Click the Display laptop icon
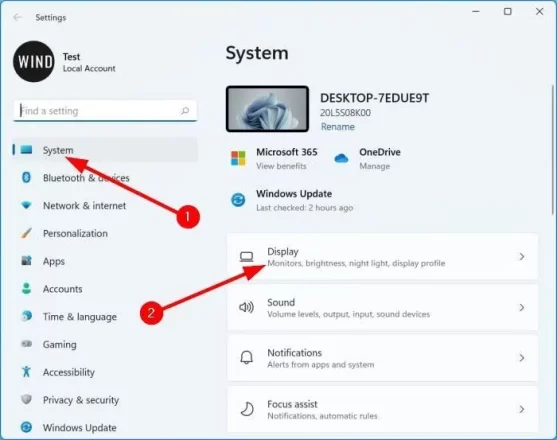Viewport: 557px width, 440px height. [x=246, y=257]
